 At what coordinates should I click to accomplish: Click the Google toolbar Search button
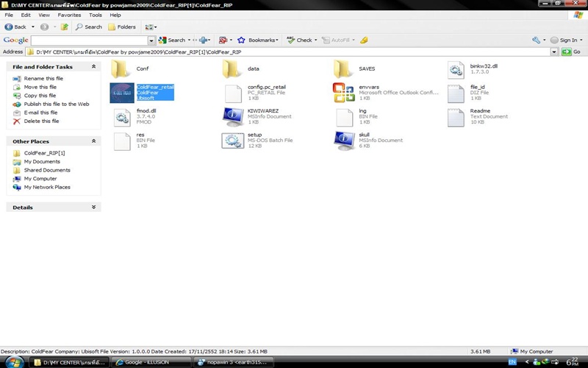click(172, 40)
